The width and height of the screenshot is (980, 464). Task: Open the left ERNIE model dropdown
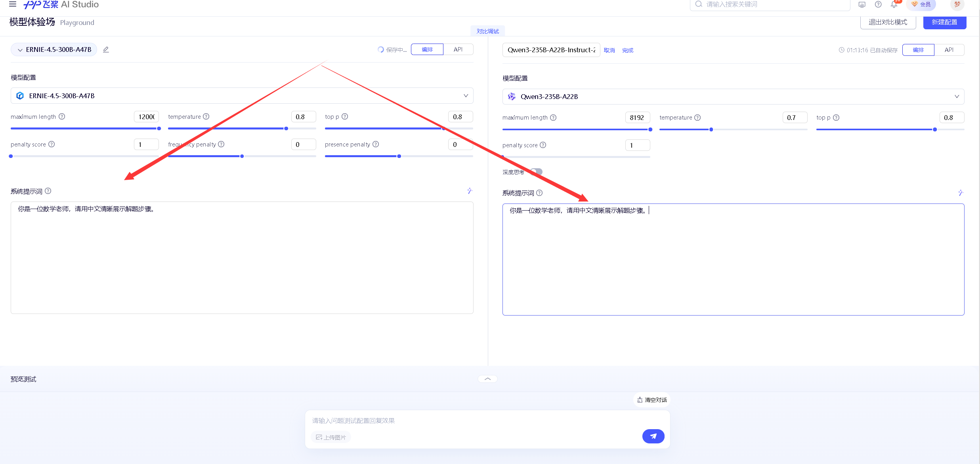tap(242, 96)
